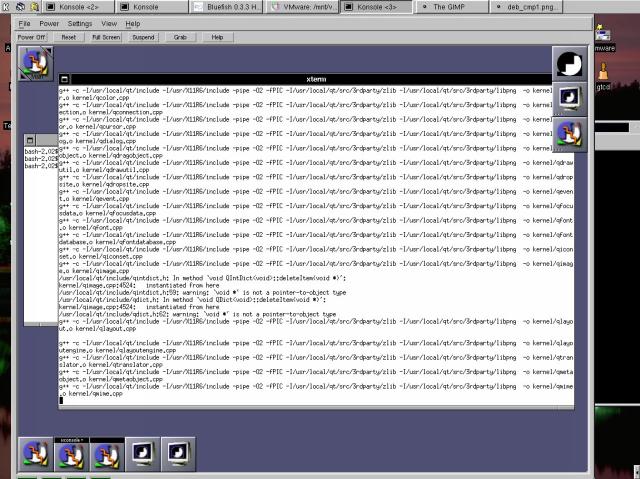Viewport: 640px width, 479px height.
Task: Open the Settings menu in VMware
Action: (80, 24)
